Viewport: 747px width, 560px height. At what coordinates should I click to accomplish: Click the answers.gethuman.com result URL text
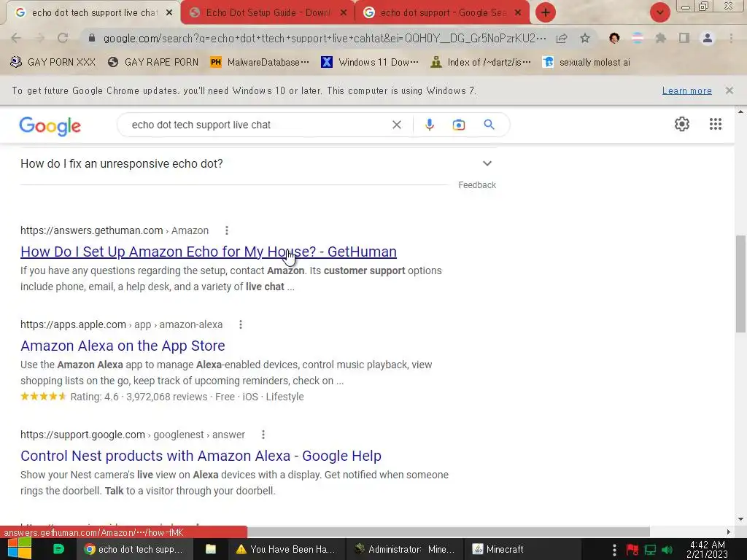tap(115, 230)
